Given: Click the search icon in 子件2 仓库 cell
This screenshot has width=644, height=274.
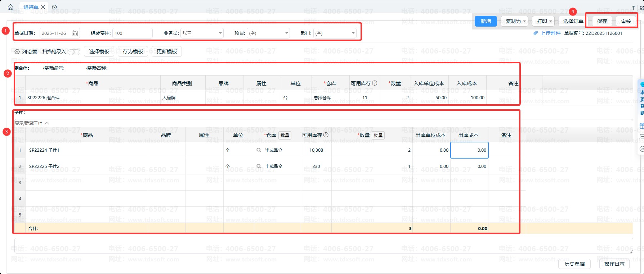Looking at the screenshot, I should coord(259,166).
